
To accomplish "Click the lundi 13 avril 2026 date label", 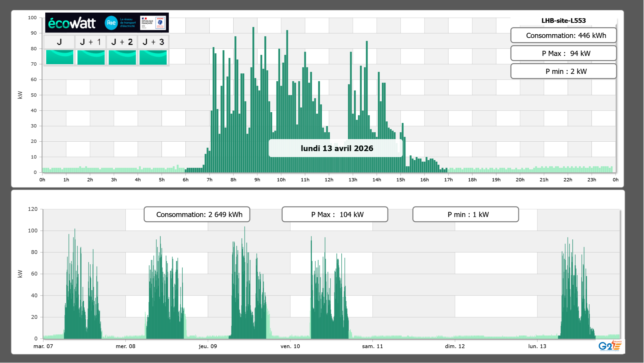I will pos(336,148).
